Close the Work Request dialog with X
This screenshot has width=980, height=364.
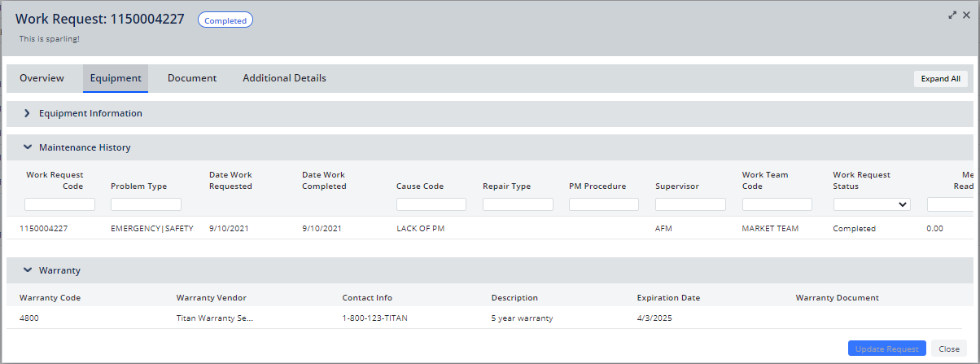click(x=966, y=15)
